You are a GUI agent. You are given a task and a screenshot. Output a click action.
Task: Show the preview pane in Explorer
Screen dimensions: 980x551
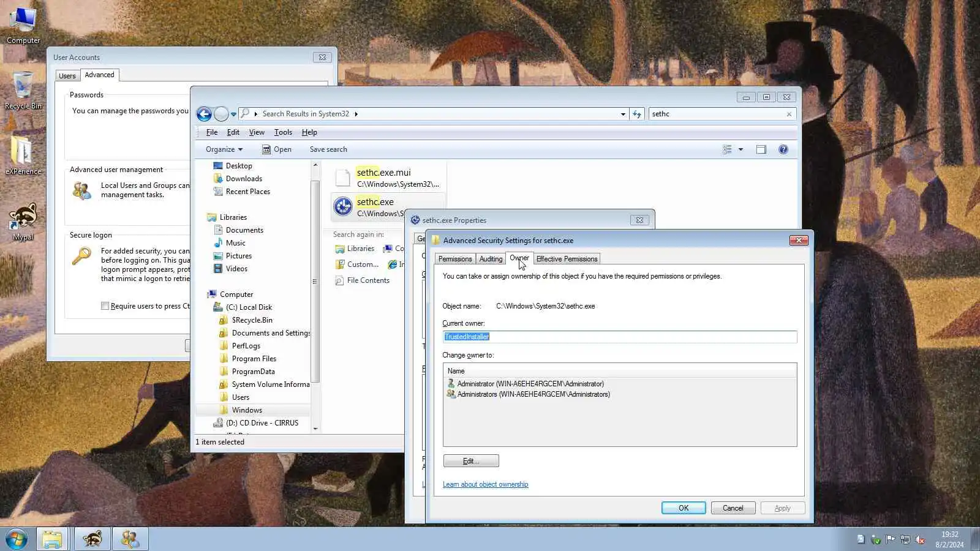[x=761, y=149]
